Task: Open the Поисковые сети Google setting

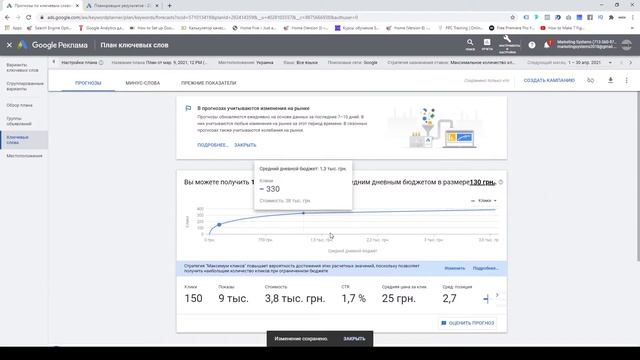Action: (353, 62)
